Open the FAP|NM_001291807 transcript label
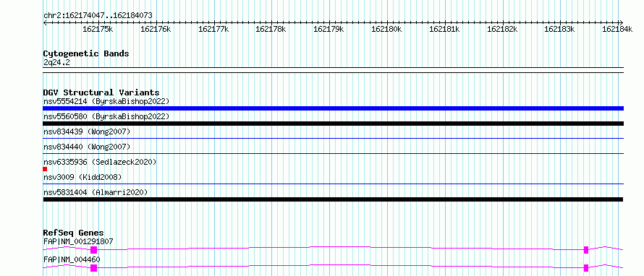This screenshot has height=276, width=644. [x=78, y=241]
